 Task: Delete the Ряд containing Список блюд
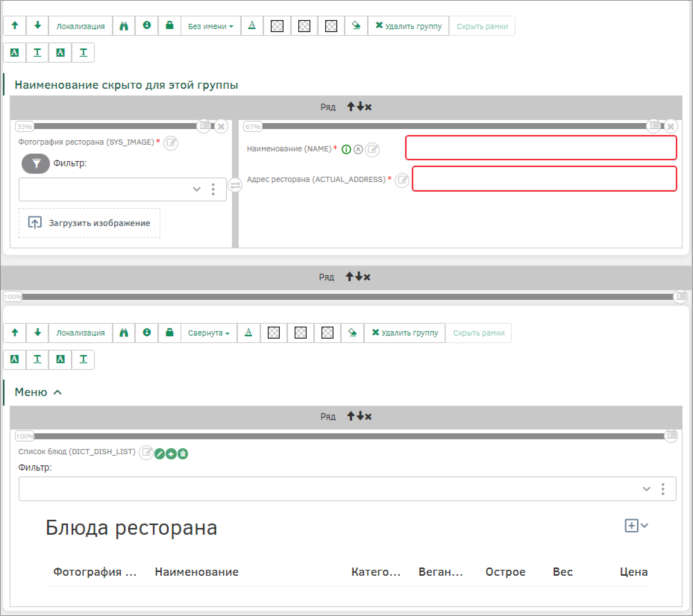[368, 417]
